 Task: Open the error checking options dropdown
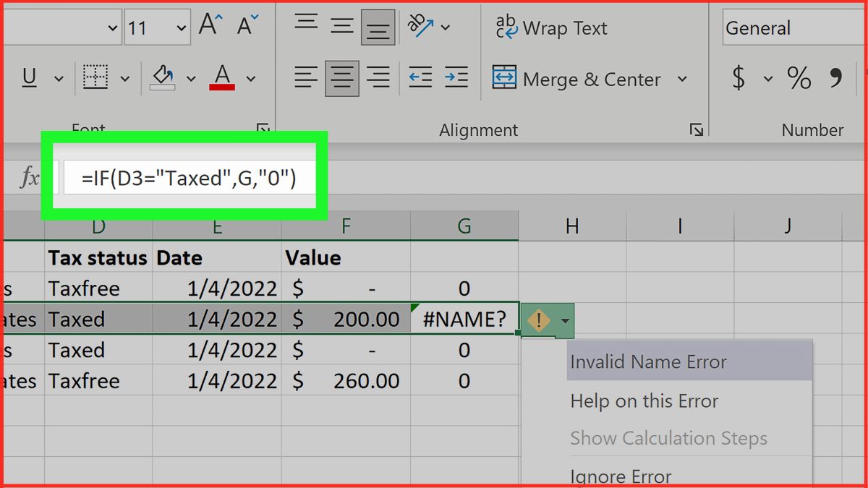(x=565, y=321)
